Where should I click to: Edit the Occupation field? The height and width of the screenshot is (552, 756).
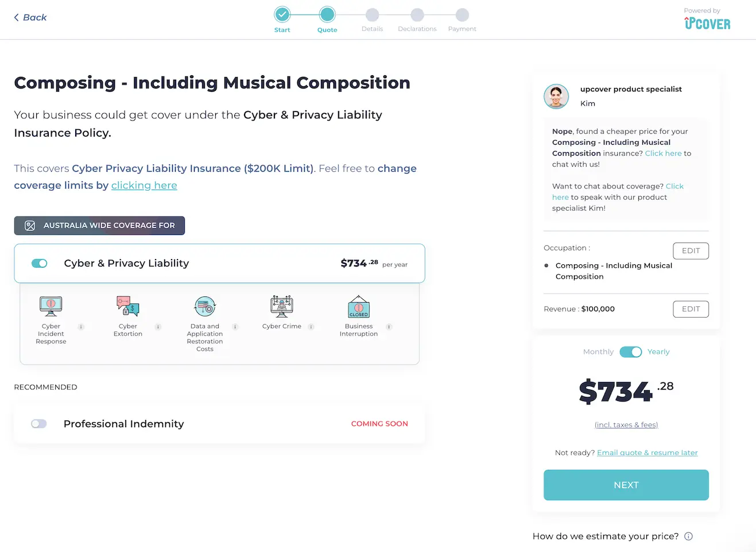(691, 251)
